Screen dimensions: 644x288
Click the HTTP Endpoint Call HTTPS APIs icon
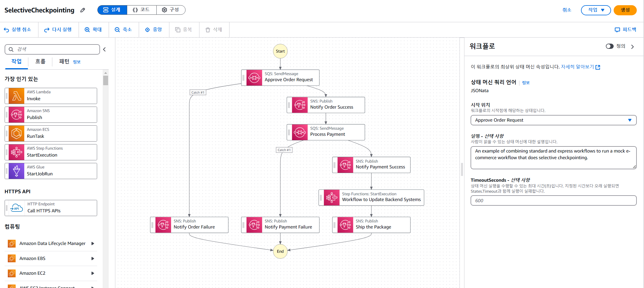(16, 208)
